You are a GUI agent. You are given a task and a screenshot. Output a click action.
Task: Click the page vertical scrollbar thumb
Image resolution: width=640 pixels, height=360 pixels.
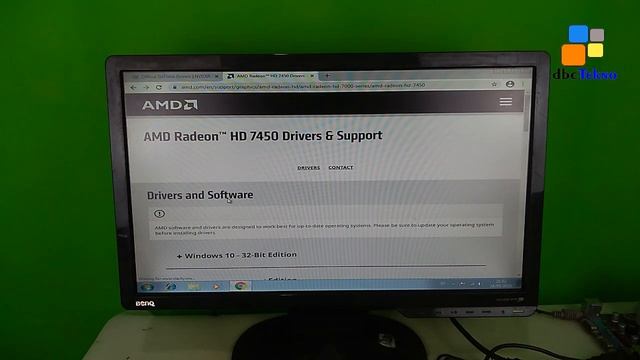(x=527, y=112)
